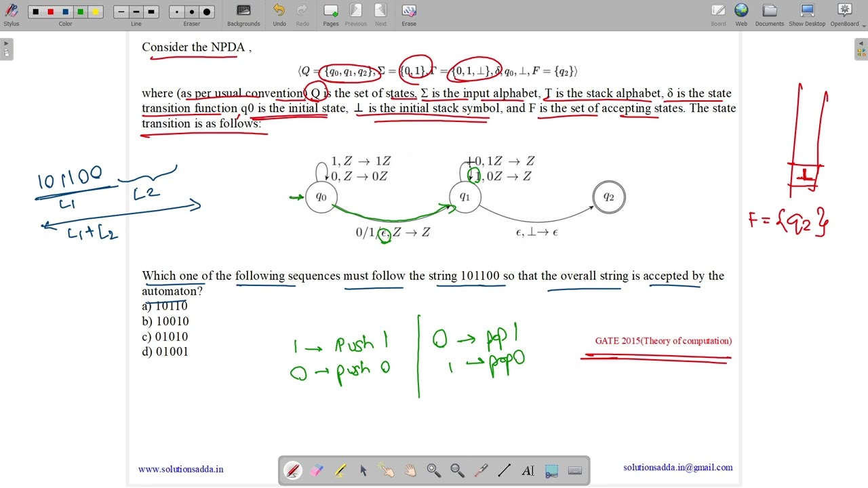This screenshot has height=488, width=868.
Task: Click the Redo button
Action: [302, 15]
